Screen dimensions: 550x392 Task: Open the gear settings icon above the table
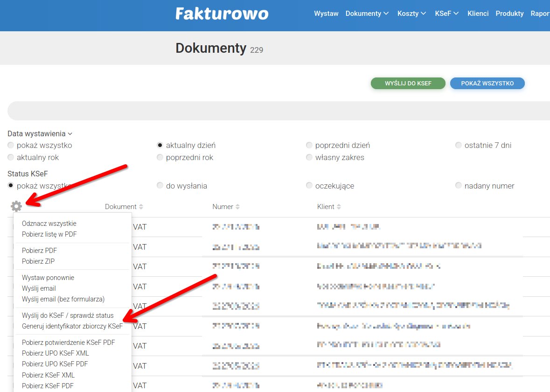tap(16, 206)
